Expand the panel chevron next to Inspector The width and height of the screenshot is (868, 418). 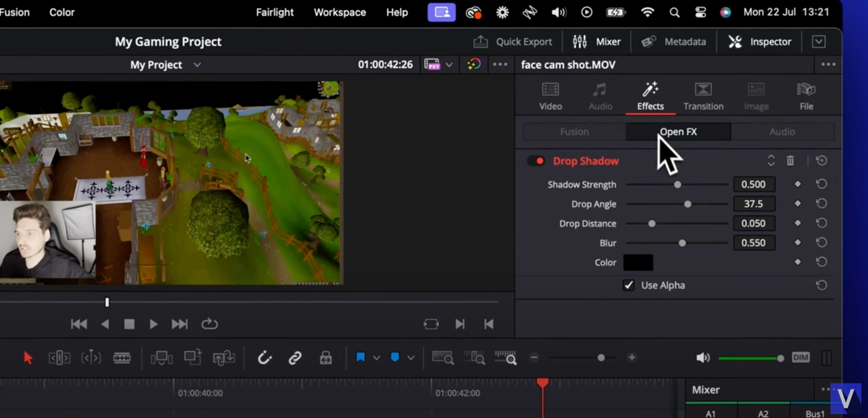(819, 41)
